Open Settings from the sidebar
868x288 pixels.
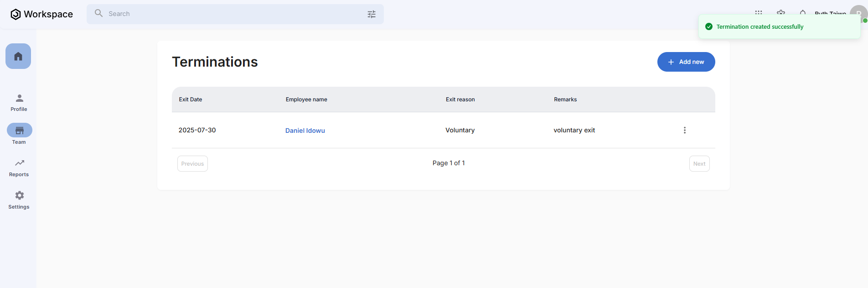19,200
